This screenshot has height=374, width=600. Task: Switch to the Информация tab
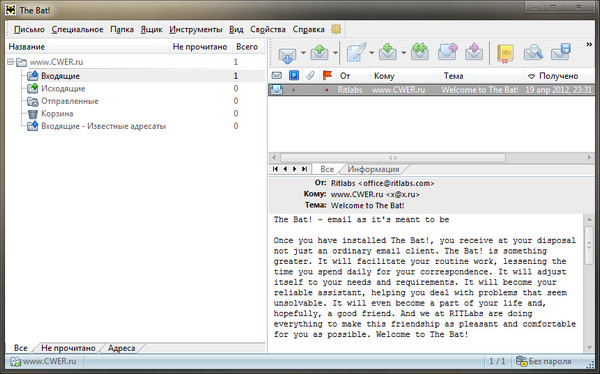pyautogui.click(x=373, y=169)
